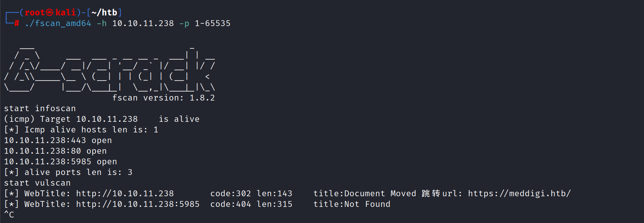Click the 'start vulscan' output line
Viewport: 644px width, 223px height.
(x=37, y=183)
